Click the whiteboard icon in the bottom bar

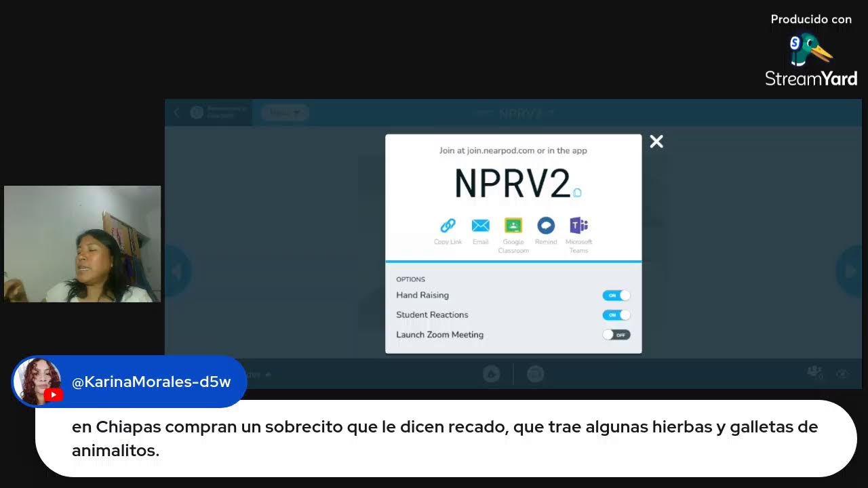(535, 373)
